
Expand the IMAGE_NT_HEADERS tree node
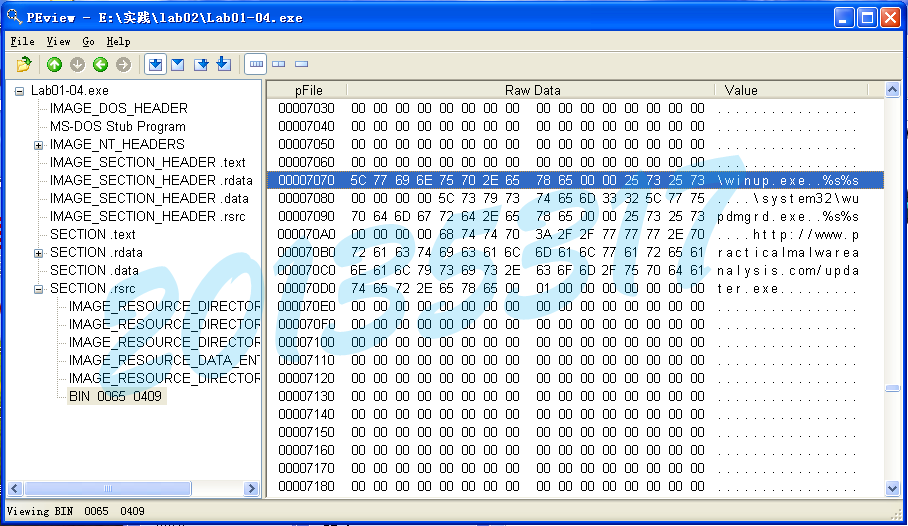(x=39, y=145)
